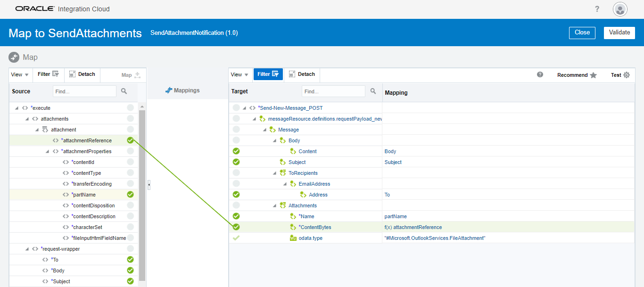Viewport: 644px width, 287px height.
Task: Click the Source Filter icon
Action: [x=56, y=74]
